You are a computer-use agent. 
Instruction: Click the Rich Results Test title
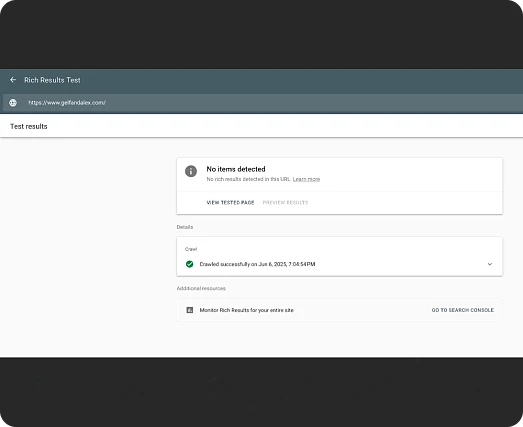52,80
